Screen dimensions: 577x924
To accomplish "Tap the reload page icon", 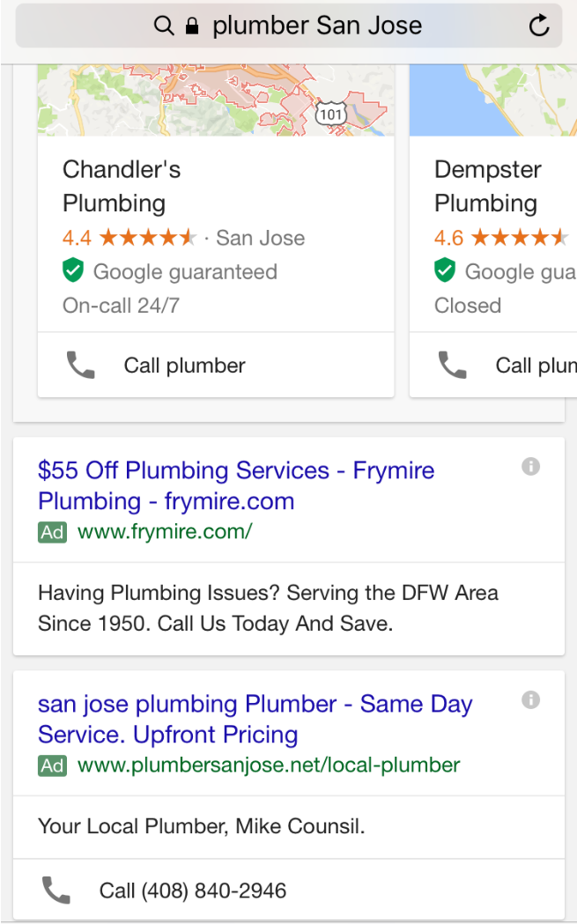I will coord(539,26).
